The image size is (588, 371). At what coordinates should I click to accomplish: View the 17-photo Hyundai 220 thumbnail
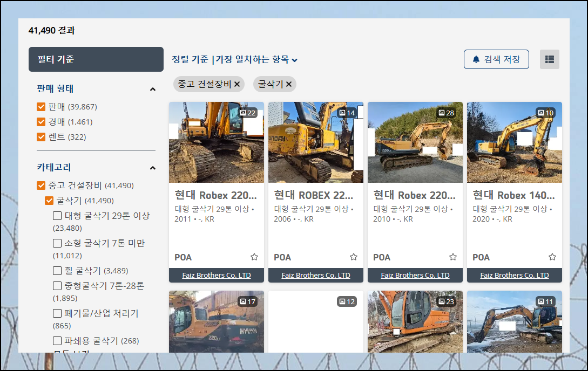tap(217, 321)
